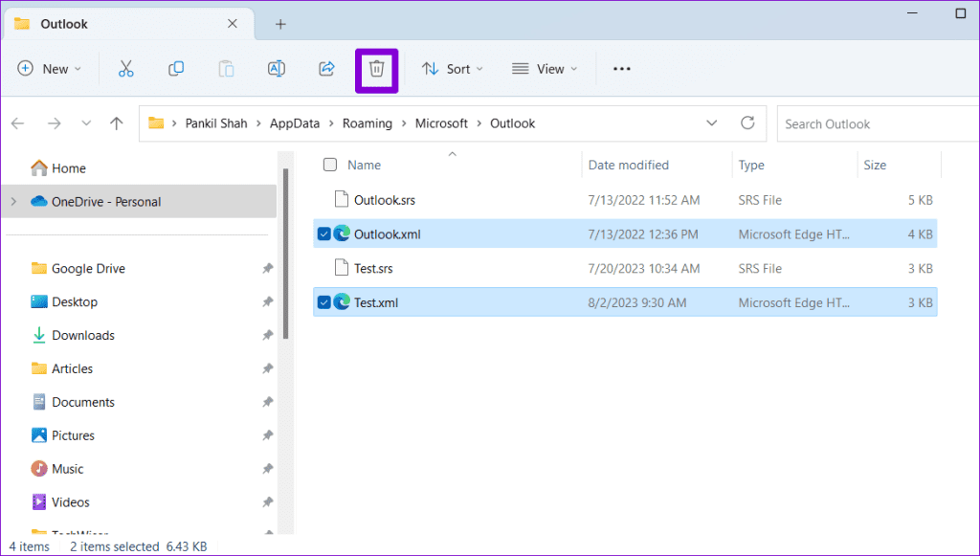Uncheck the Test.xml checkbox
This screenshot has height=556, width=980.
[x=323, y=302]
